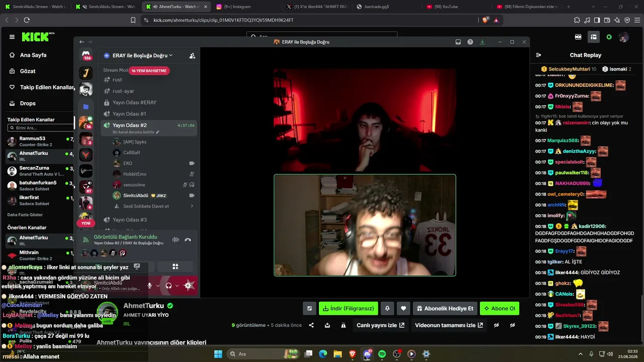This screenshot has height=362, width=644.
Task: Open File Explorer from the taskbar
Action: pyautogui.click(x=338, y=354)
